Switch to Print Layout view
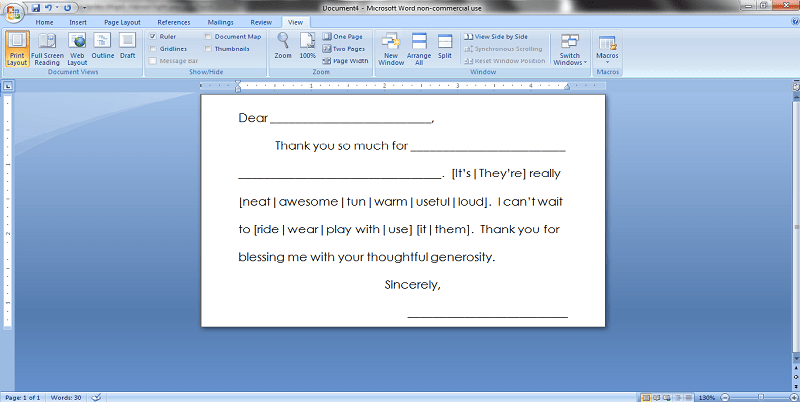 pyautogui.click(x=16, y=48)
